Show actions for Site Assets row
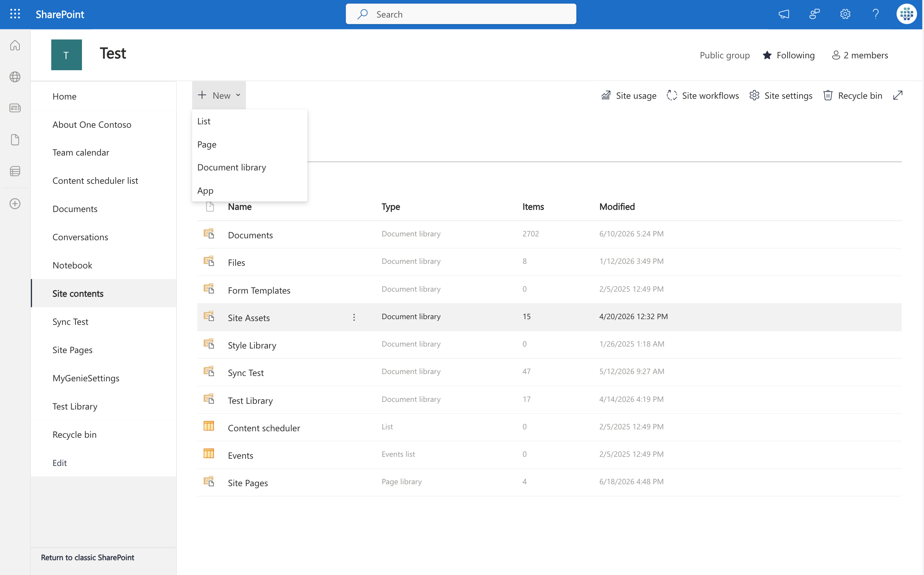 point(354,317)
